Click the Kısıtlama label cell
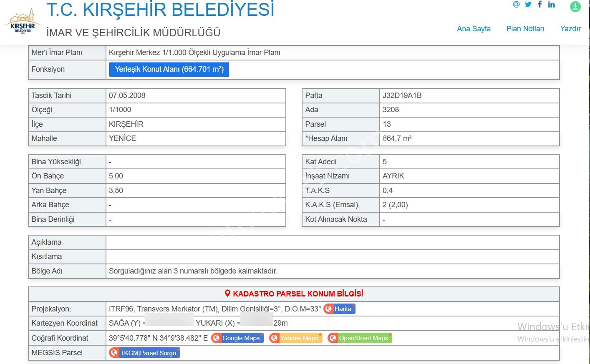590x364 pixels. tap(67, 256)
